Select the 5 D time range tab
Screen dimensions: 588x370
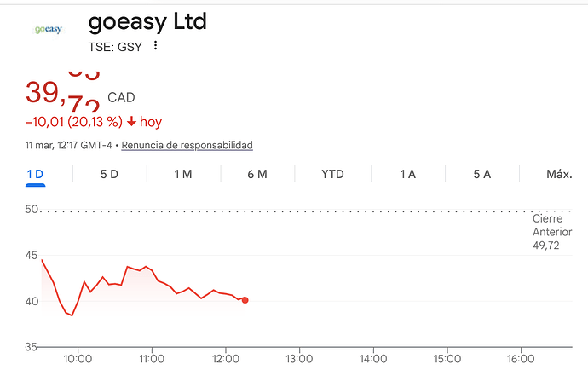tap(109, 174)
